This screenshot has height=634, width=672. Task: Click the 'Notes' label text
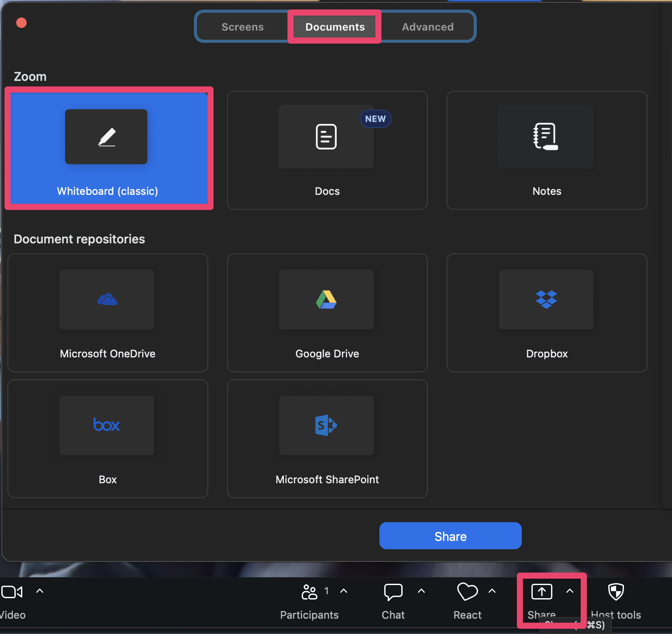[x=547, y=191]
